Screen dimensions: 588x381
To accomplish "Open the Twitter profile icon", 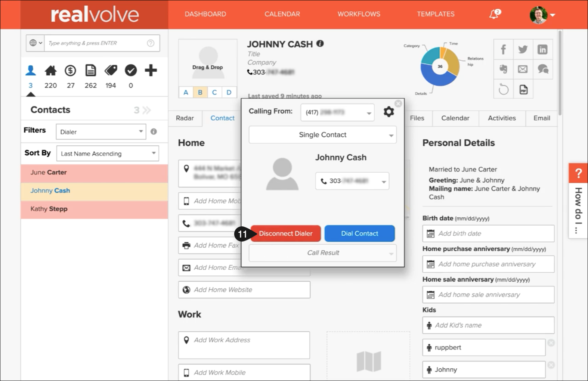I will click(523, 49).
